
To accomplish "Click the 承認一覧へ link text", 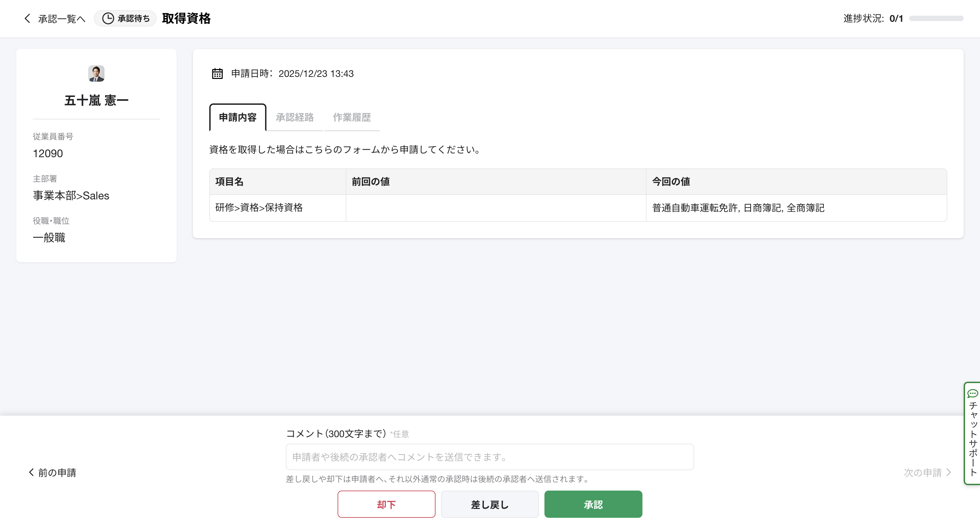I will [x=62, y=19].
